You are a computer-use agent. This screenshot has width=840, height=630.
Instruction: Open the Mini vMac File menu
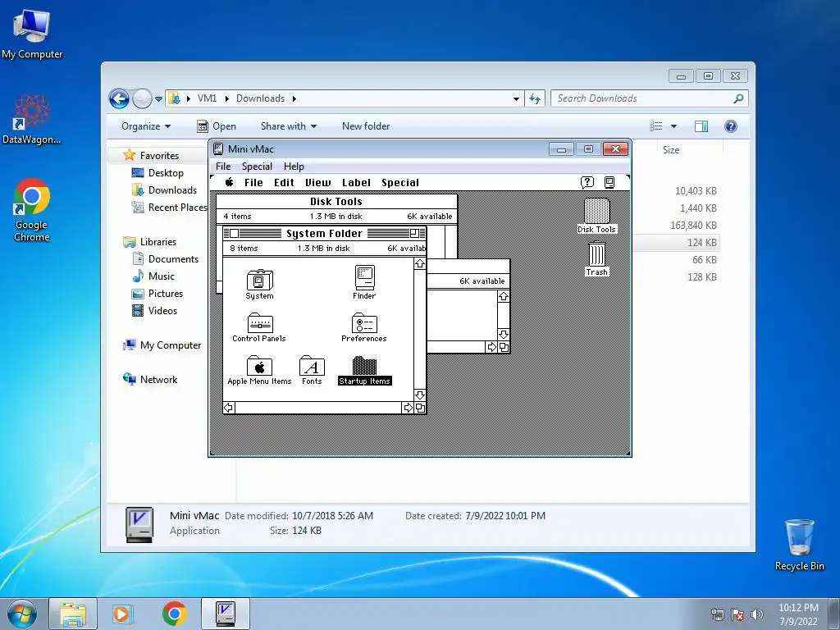[x=223, y=167]
